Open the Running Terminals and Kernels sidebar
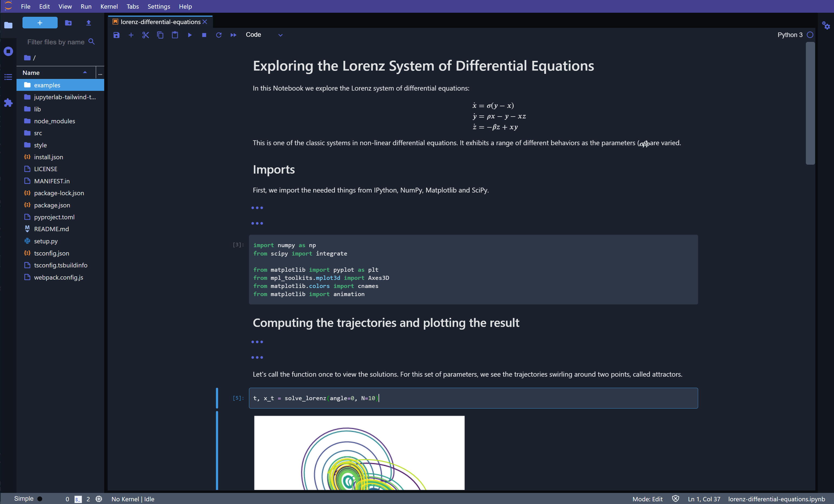 pyautogui.click(x=8, y=51)
